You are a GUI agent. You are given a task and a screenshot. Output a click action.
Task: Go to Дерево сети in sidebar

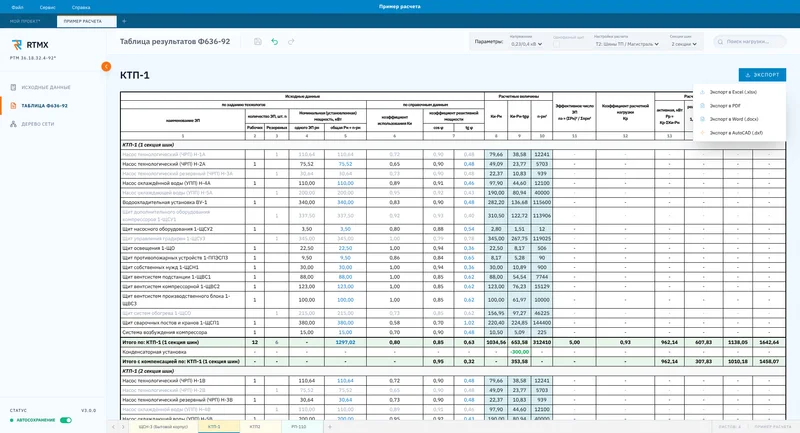click(x=38, y=124)
